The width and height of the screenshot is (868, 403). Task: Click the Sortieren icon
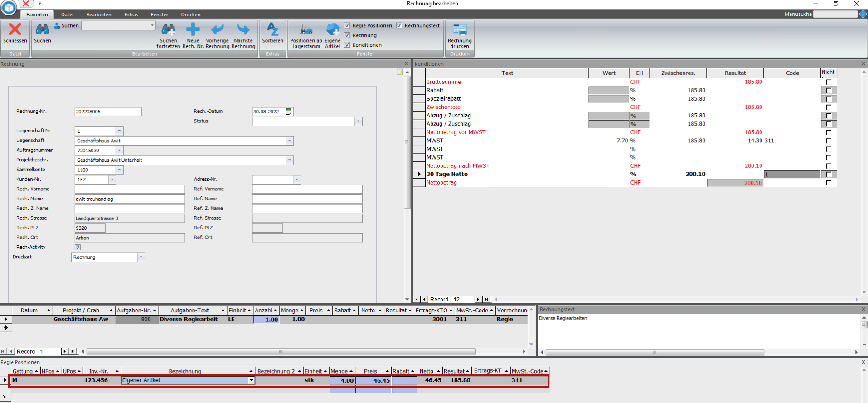(272, 30)
